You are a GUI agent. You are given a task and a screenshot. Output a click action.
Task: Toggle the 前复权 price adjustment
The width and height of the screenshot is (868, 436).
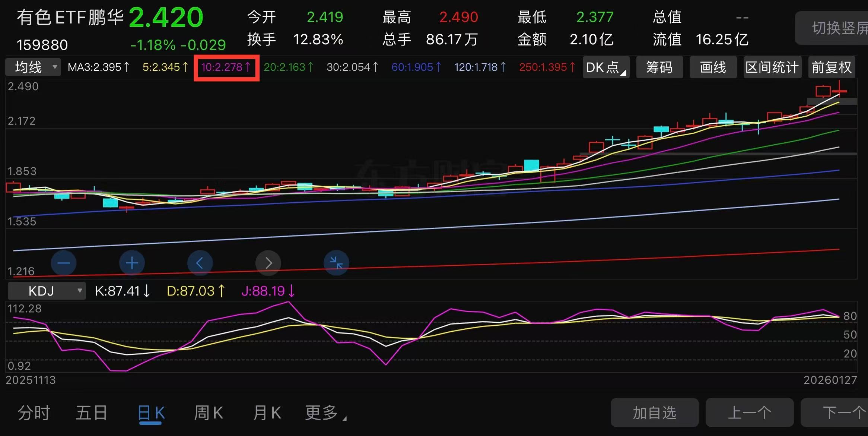click(832, 67)
